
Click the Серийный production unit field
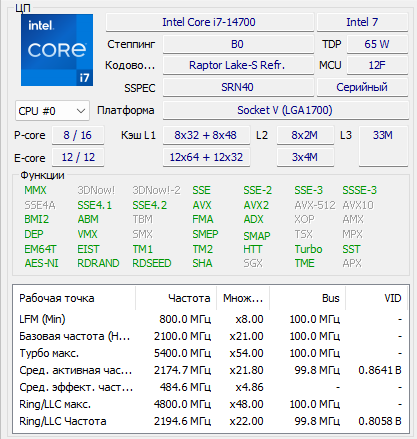point(362,87)
